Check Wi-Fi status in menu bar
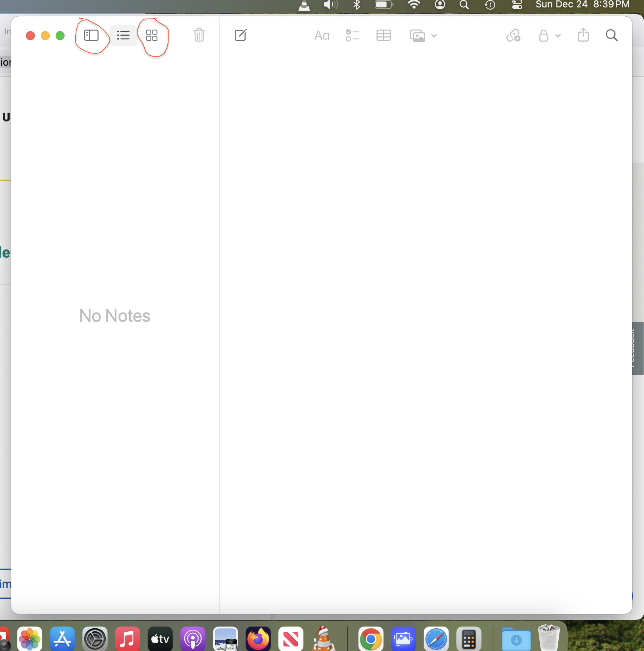The width and height of the screenshot is (644, 651). click(414, 5)
